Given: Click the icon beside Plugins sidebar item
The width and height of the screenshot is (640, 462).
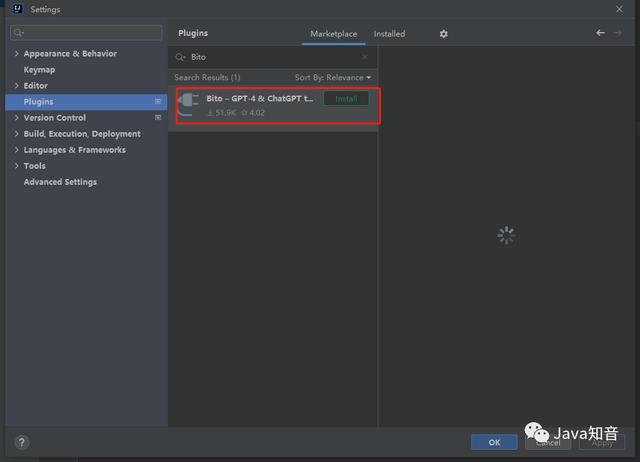Looking at the screenshot, I should (158, 102).
